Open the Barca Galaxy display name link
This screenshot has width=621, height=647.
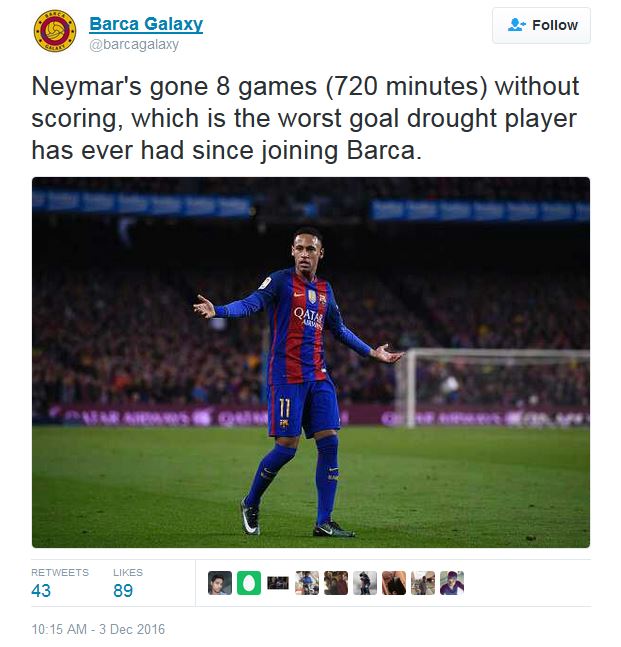146,24
